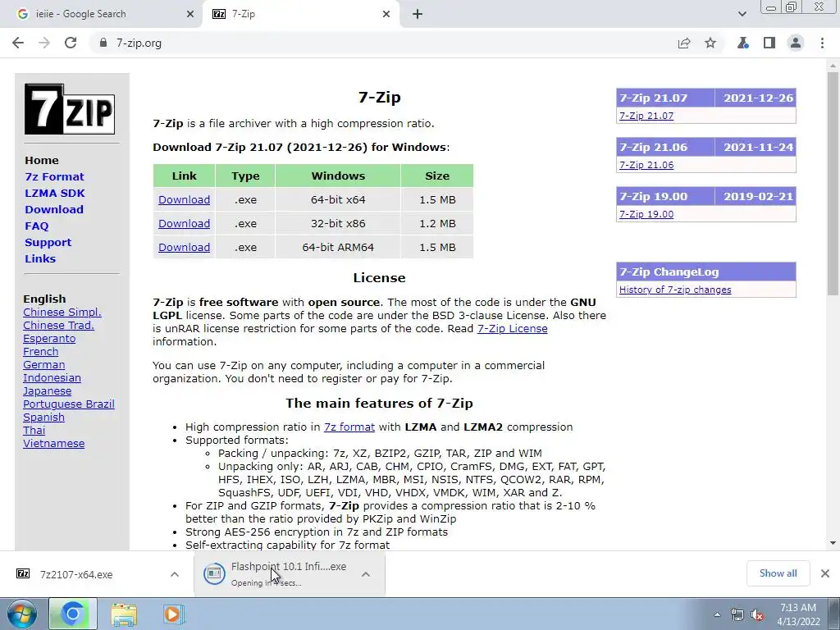840x630 pixels.
Task: Open Chrome Labs flask icon
Action: [x=743, y=43]
